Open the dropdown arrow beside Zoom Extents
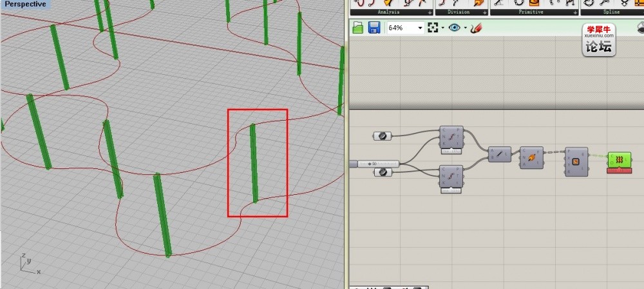644x289 pixels. pyautogui.click(x=442, y=28)
